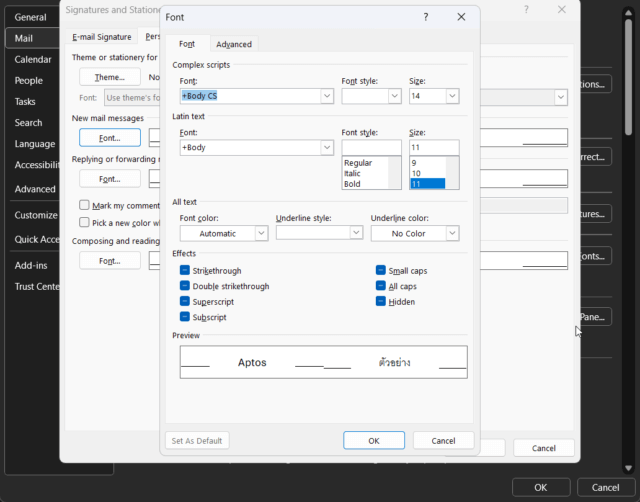Image resolution: width=640 pixels, height=502 pixels.
Task: Click Font... button under New mail messages
Action: pyautogui.click(x=110, y=138)
